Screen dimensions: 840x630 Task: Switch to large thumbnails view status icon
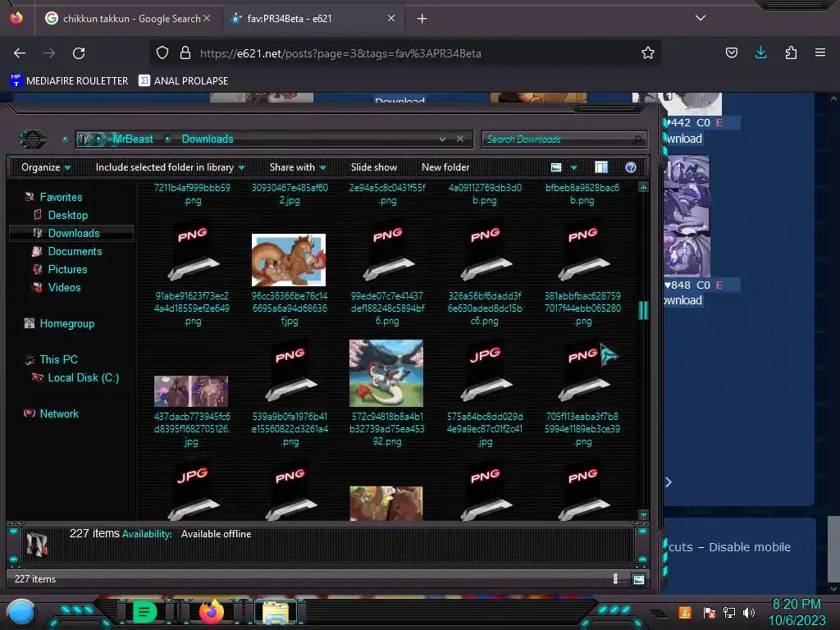[x=638, y=580]
